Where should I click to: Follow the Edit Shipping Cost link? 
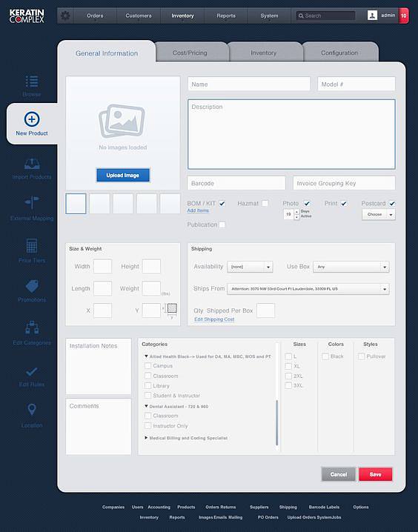(x=214, y=319)
